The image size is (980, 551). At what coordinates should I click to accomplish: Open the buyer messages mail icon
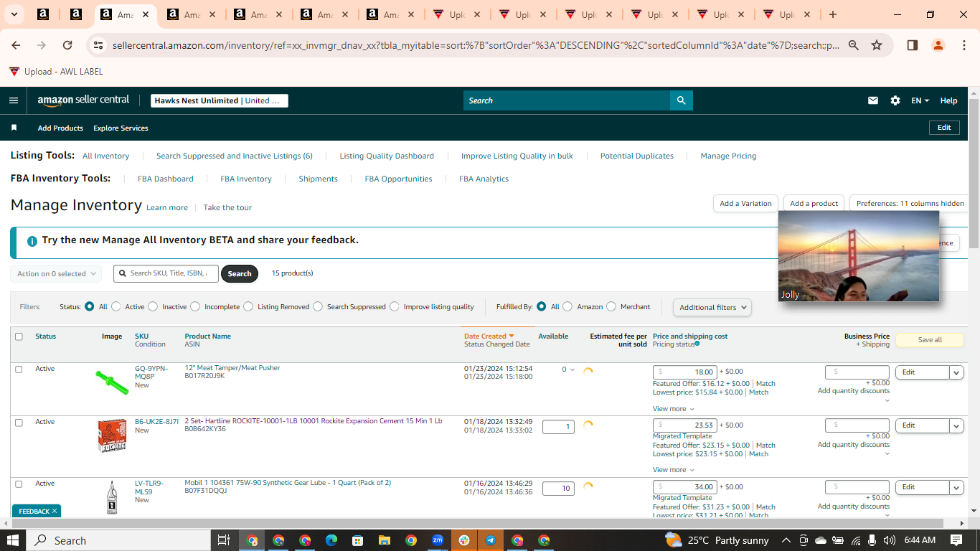coord(873,100)
